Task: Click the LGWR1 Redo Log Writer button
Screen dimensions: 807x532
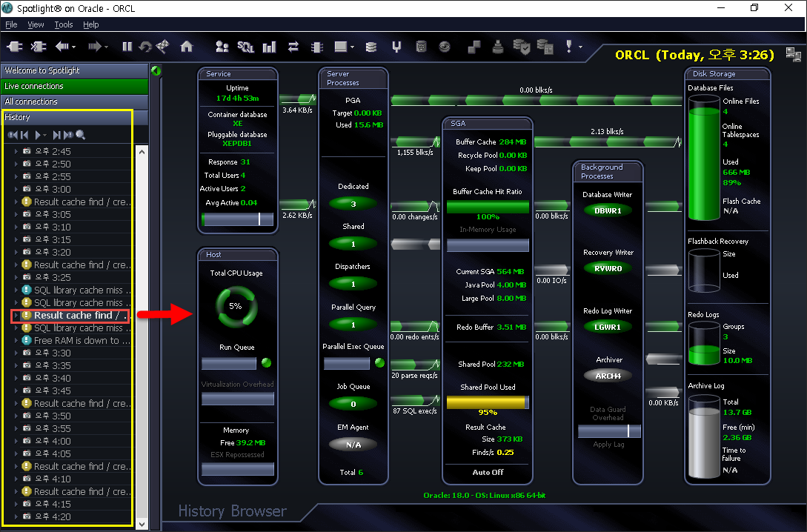Action: pyautogui.click(x=608, y=327)
